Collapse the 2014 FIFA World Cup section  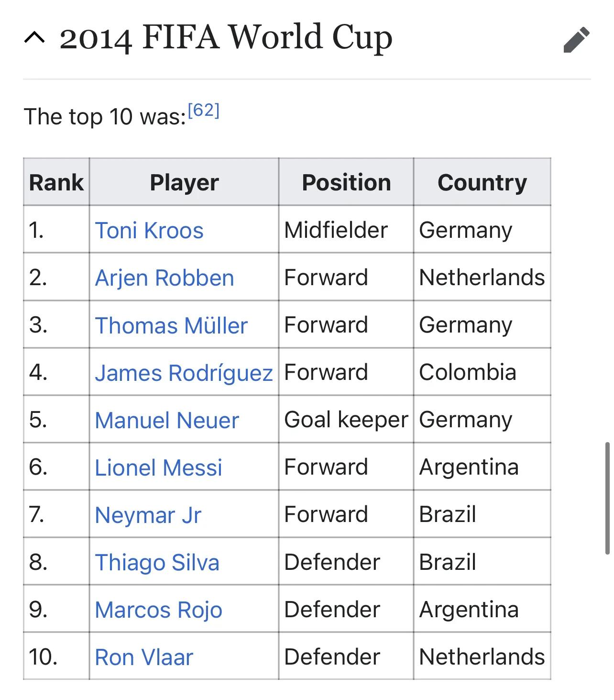[35, 38]
